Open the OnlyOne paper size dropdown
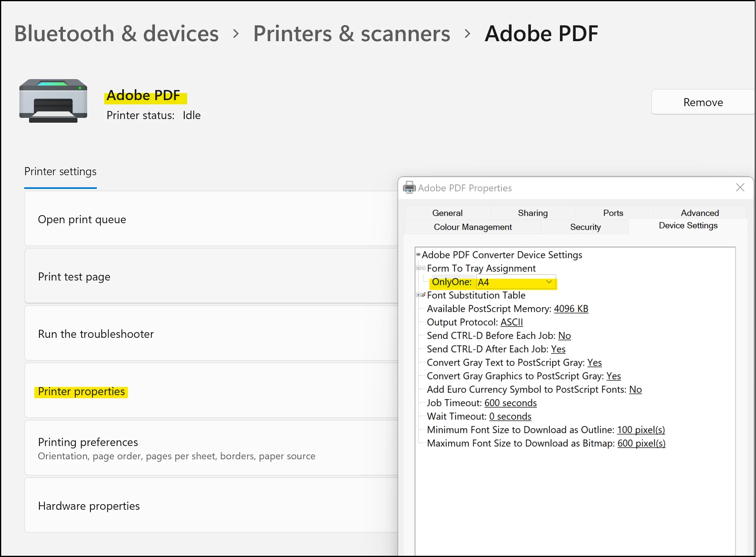The image size is (756, 557). 549,282
